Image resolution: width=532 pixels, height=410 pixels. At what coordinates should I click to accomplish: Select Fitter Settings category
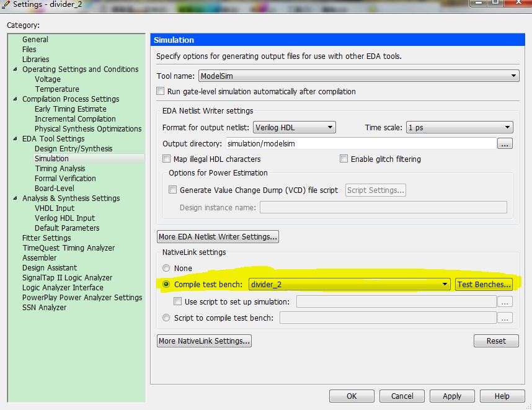click(47, 238)
